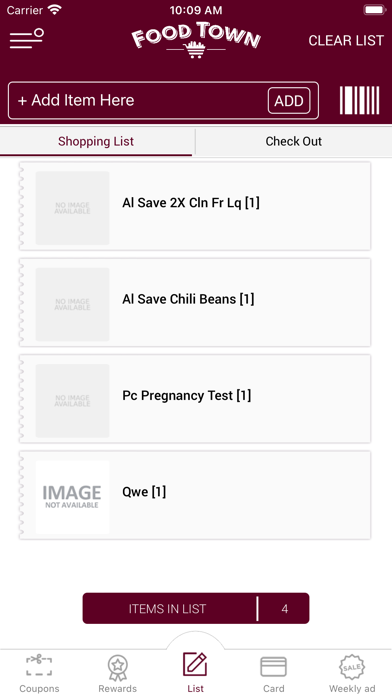The image size is (392, 696).
Task: Open Coupons from the bottom bar
Action: click(x=39, y=673)
